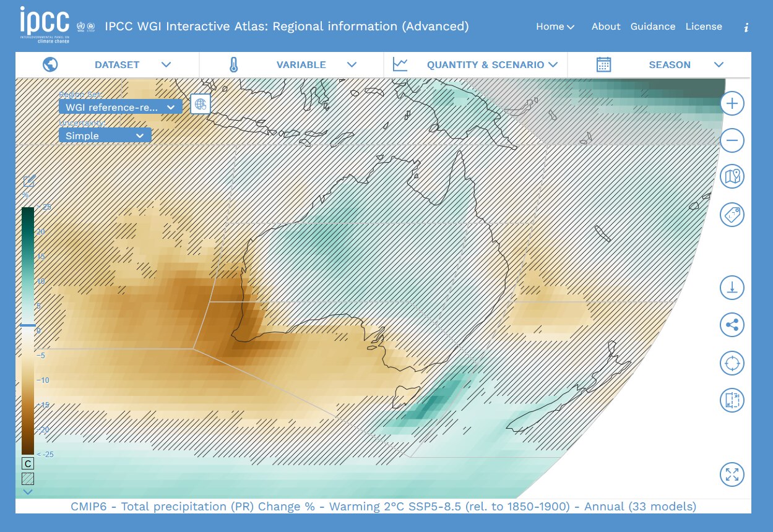This screenshot has height=532, width=773.
Task: Open the Guidance page link
Action: pyautogui.click(x=653, y=27)
